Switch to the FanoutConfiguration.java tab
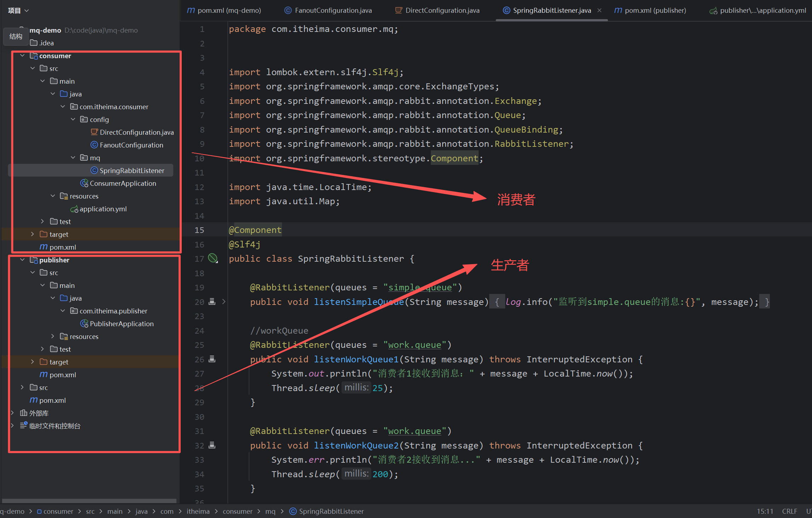The width and height of the screenshot is (812, 518). [x=333, y=11]
